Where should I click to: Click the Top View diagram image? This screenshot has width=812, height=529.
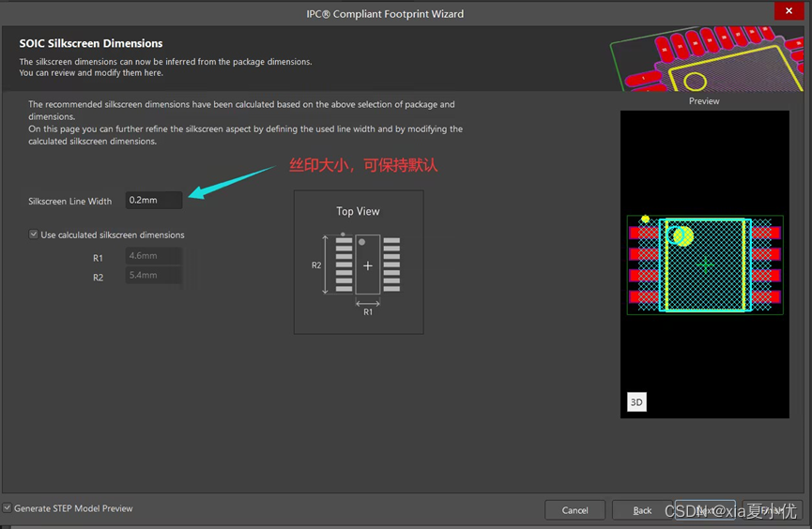[359, 262]
